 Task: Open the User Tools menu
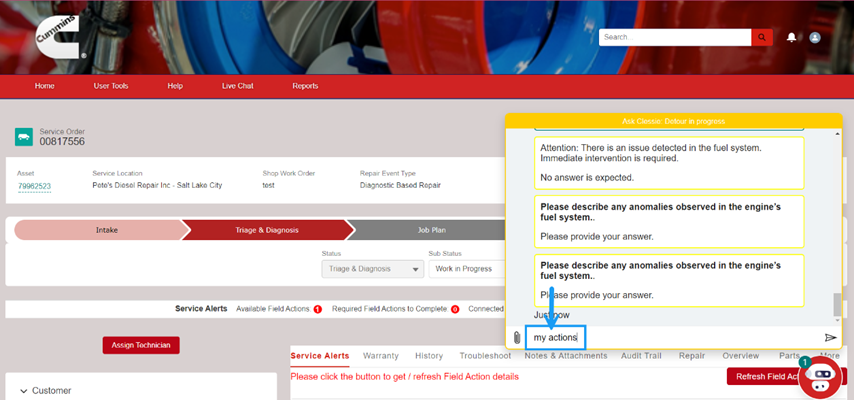tap(111, 86)
